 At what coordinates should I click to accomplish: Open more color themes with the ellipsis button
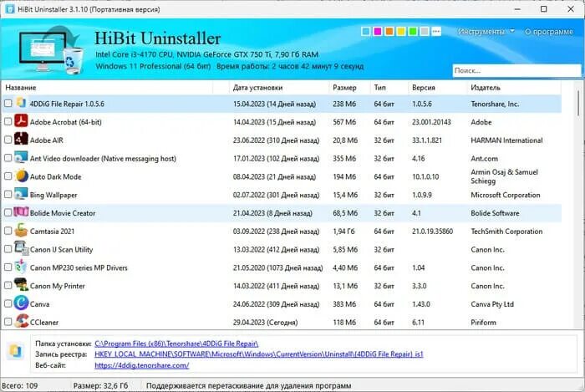tap(436, 31)
